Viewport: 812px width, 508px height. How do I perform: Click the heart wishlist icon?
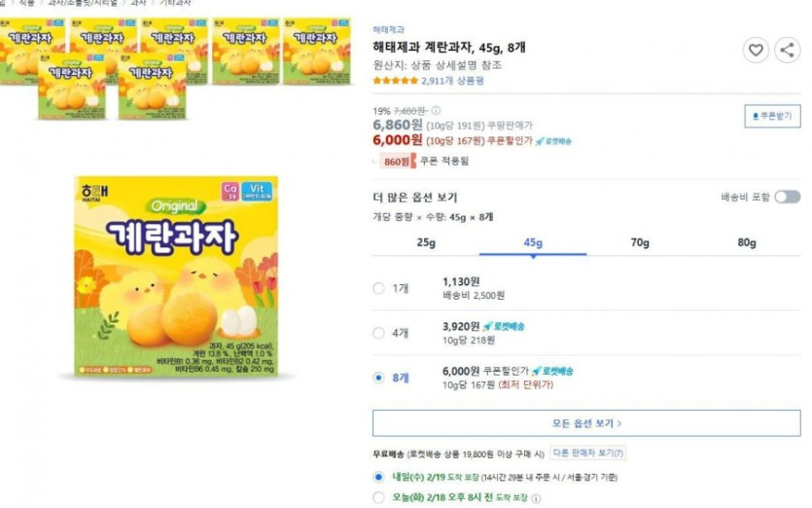(756, 51)
